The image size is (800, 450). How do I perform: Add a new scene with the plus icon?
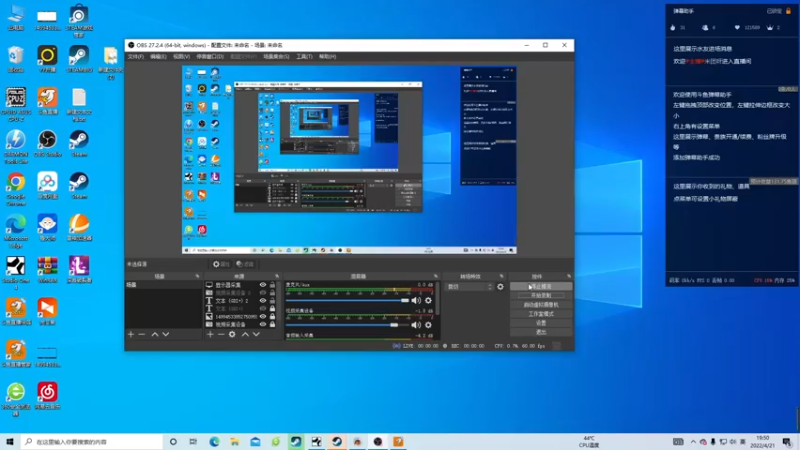click(x=131, y=334)
